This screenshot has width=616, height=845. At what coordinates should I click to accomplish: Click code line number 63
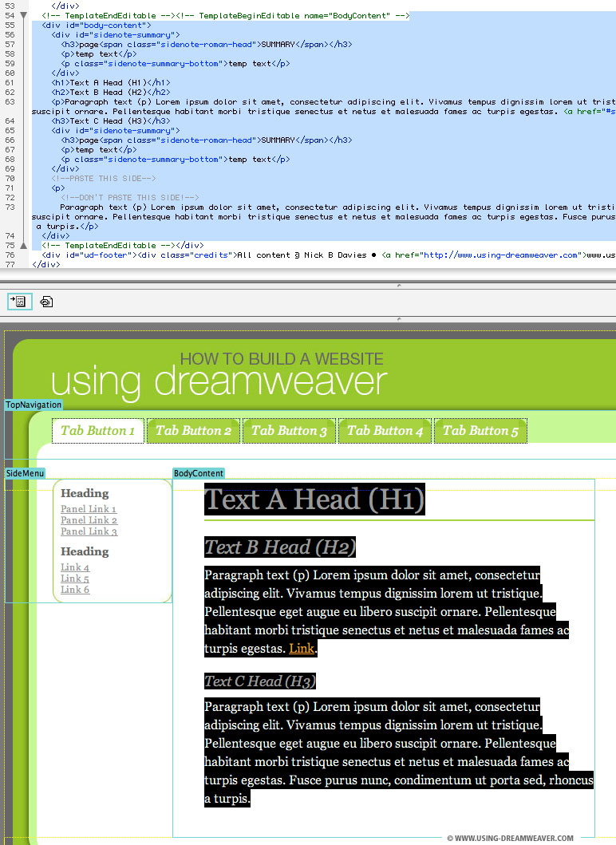coord(10,102)
